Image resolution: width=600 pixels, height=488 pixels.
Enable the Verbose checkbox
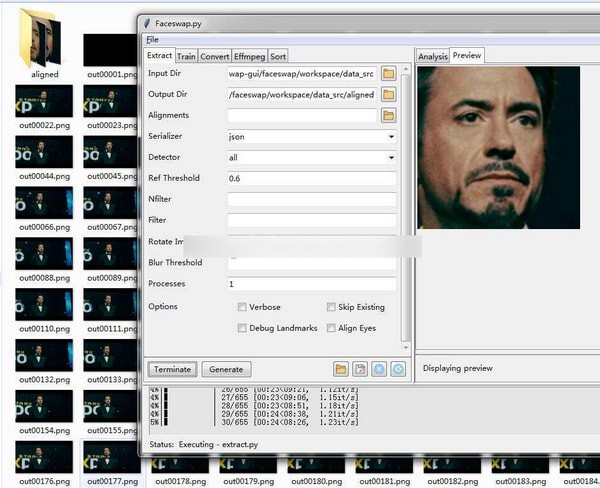[x=242, y=307]
